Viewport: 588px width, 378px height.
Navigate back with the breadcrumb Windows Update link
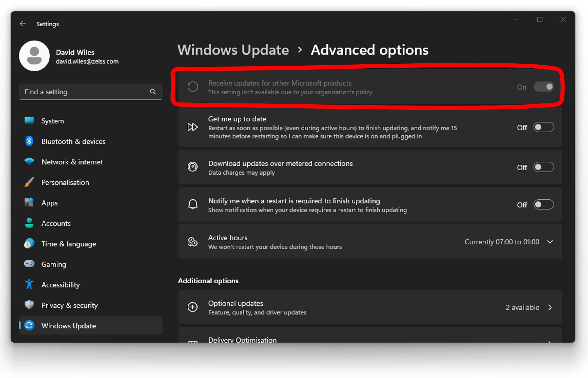(x=233, y=50)
